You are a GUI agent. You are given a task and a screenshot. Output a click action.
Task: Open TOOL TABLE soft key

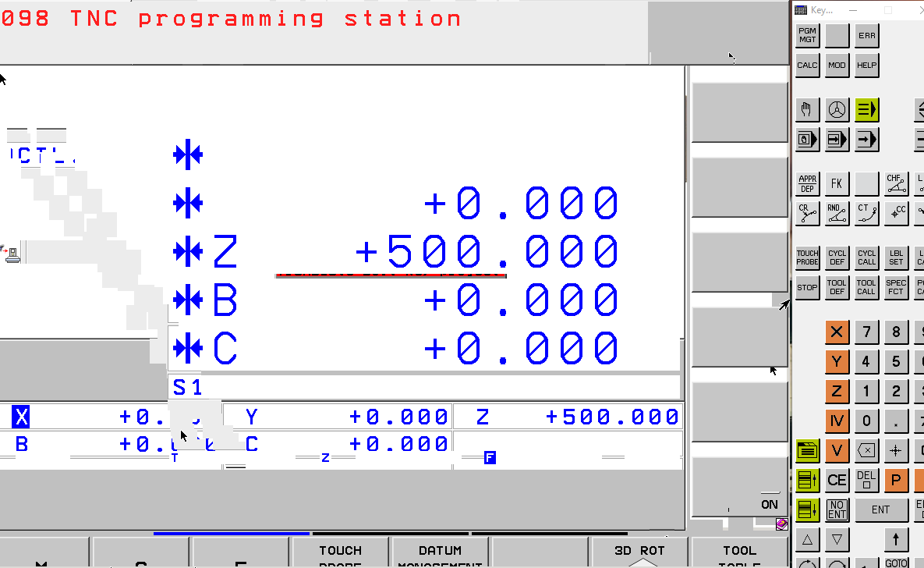(739, 552)
